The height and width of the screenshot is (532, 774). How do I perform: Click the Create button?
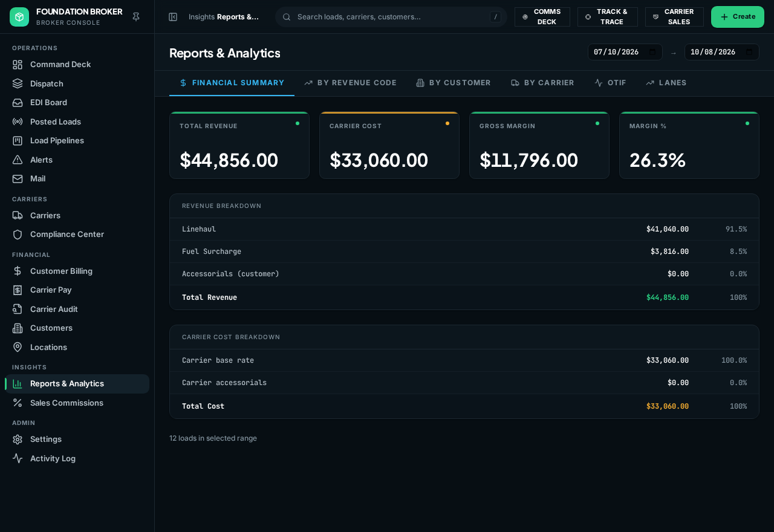pos(738,17)
